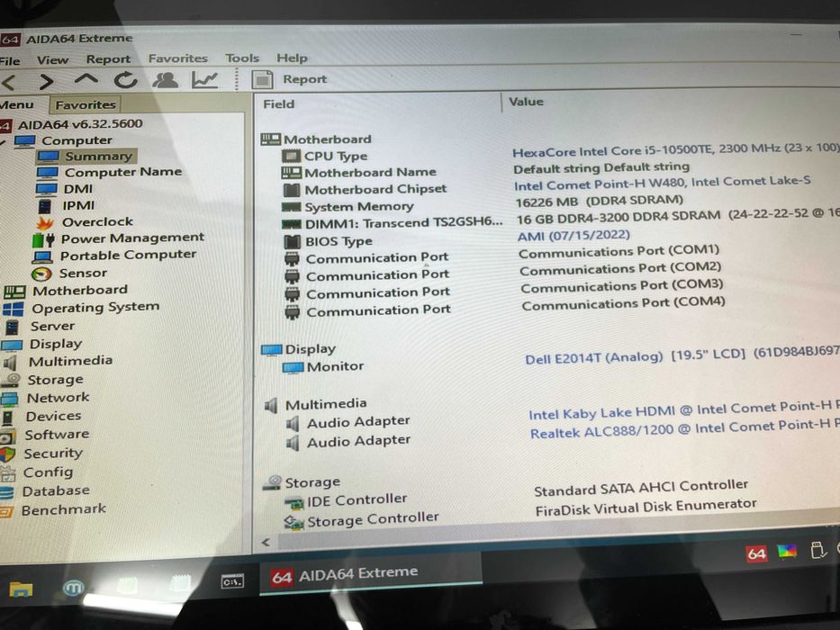Open the graph chart icon in the toolbar
This screenshot has height=630, width=840.
coord(204,80)
